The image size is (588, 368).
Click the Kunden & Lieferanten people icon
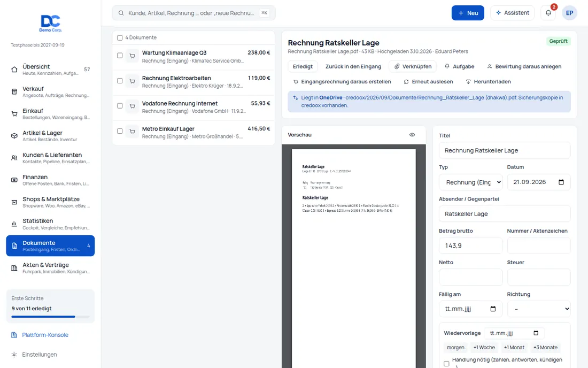click(x=14, y=158)
